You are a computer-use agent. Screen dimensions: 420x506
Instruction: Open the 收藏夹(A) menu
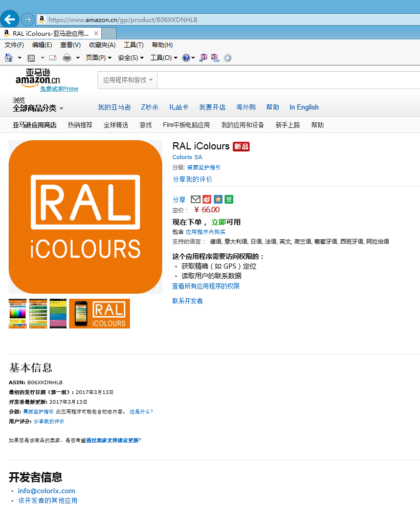pos(102,45)
